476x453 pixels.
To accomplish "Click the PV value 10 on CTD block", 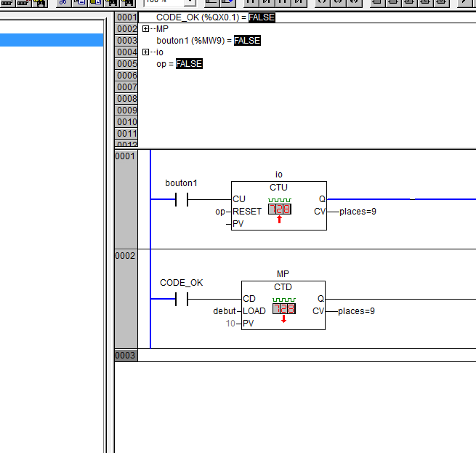I will pyautogui.click(x=230, y=323).
